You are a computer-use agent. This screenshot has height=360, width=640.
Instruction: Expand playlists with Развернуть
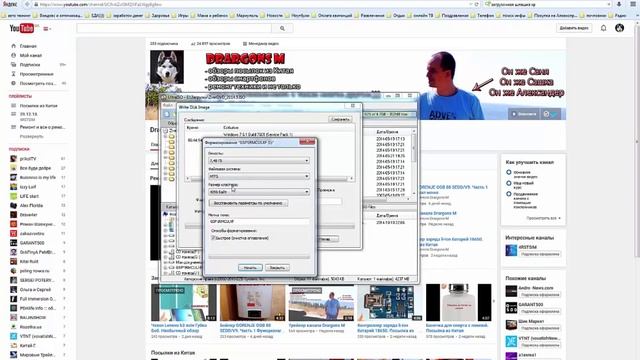(x=31, y=136)
